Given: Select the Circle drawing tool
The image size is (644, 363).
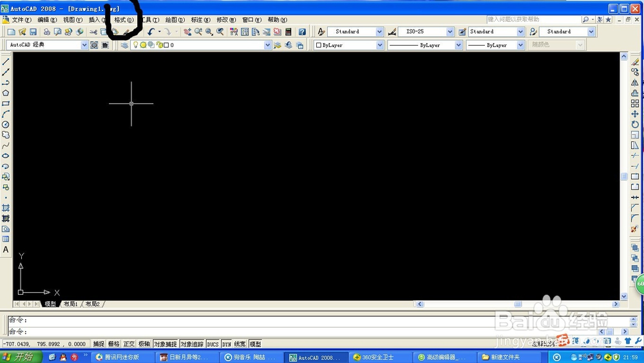Looking at the screenshot, I should [6, 124].
